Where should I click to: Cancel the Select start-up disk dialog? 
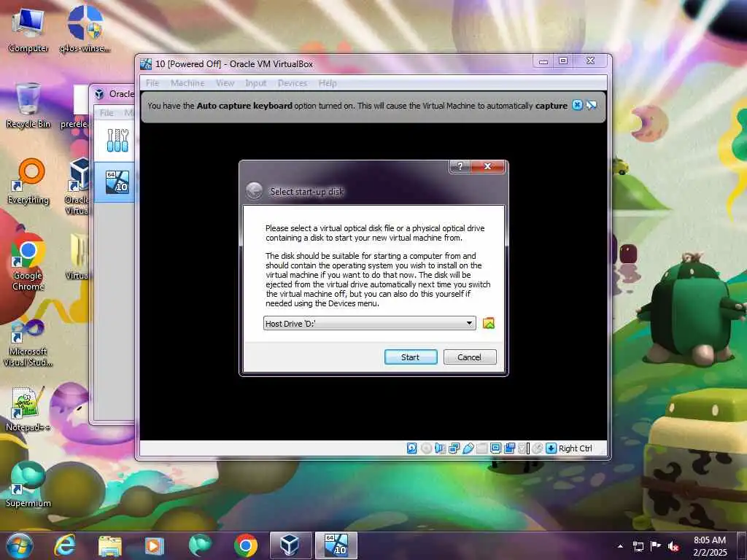470,357
